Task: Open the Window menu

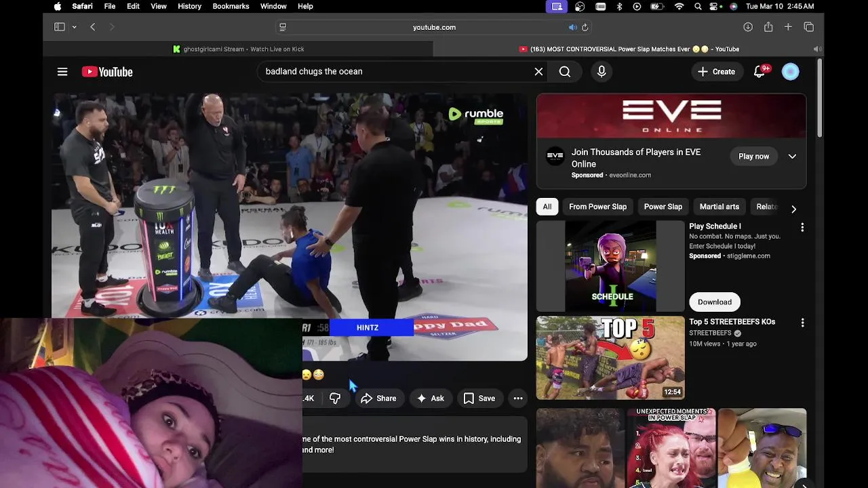Action: point(273,6)
